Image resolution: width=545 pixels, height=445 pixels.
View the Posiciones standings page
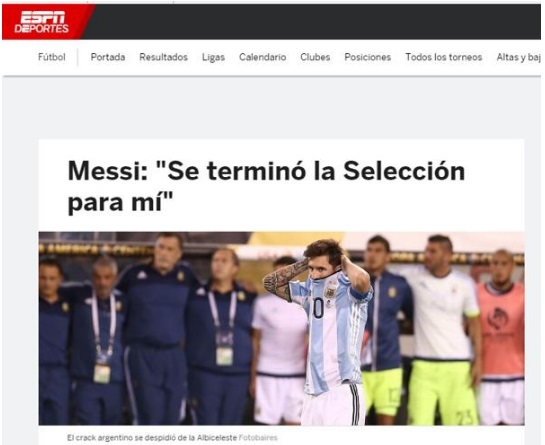click(367, 57)
